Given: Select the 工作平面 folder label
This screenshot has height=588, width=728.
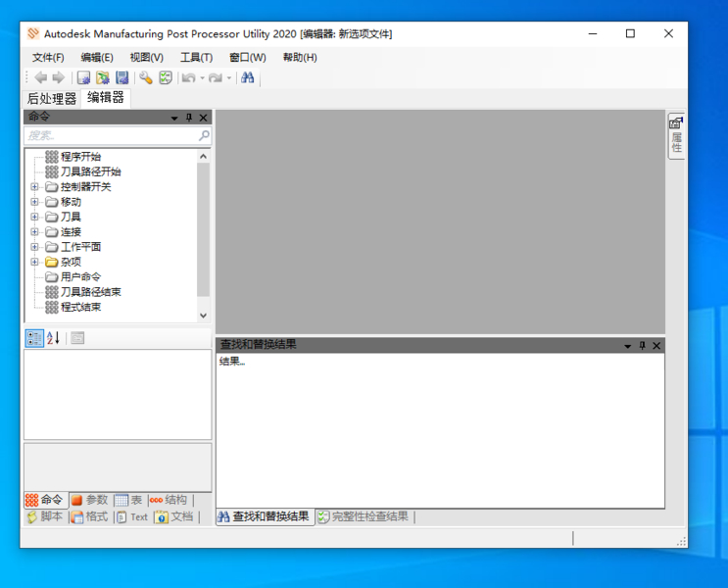Looking at the screenshot, I should click(x=80, y=247).
